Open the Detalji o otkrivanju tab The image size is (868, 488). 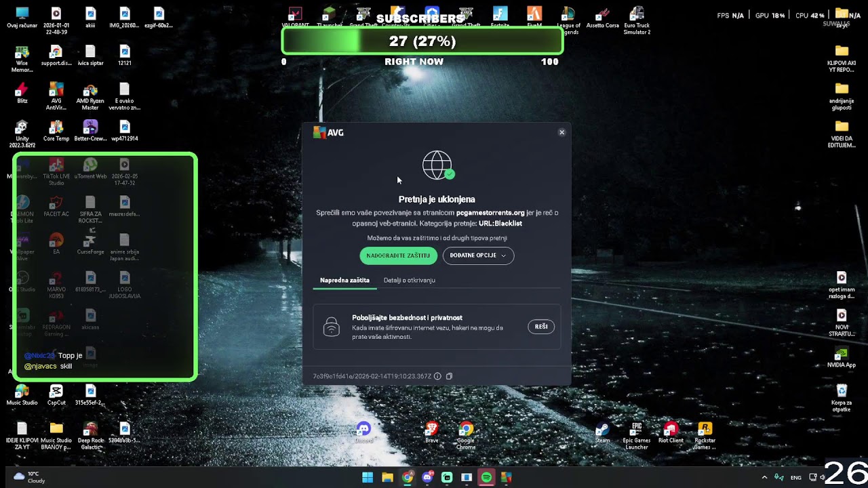point(409,280)
